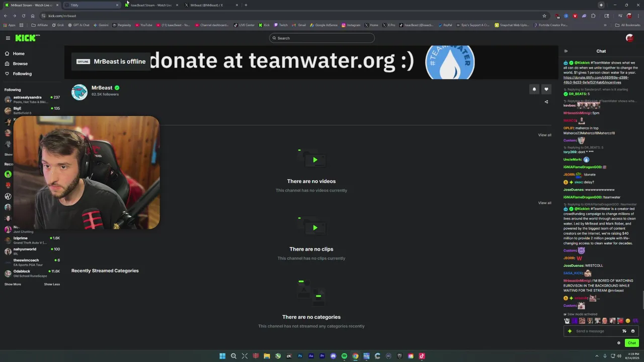Open Premiere Pro from the taskbar
The height and width of the screenshot is (362, 644).
pyautogui.click(x=322, y=356)
